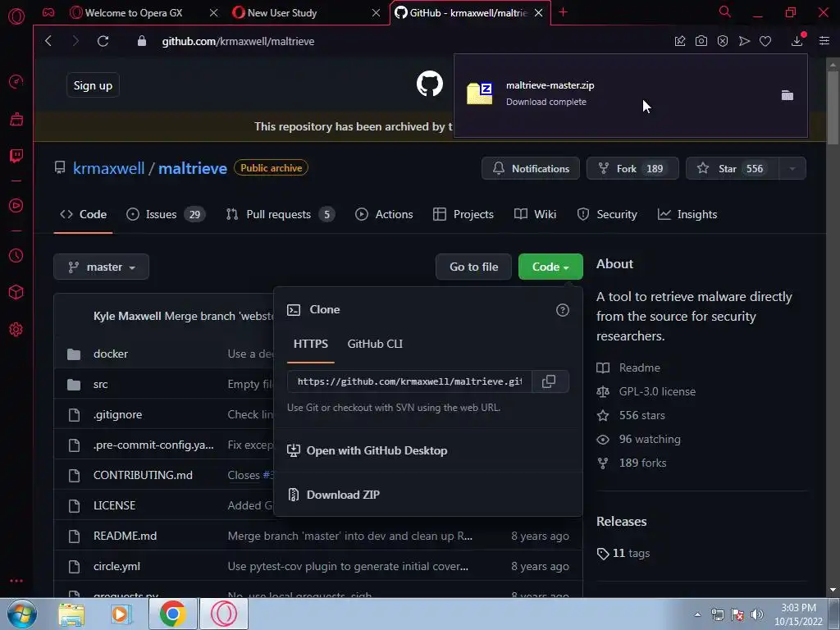Viewport: 840px width, 630px height.
Task: Click the edit/share page icon in address bar
Action: click(x=680, y=41)
